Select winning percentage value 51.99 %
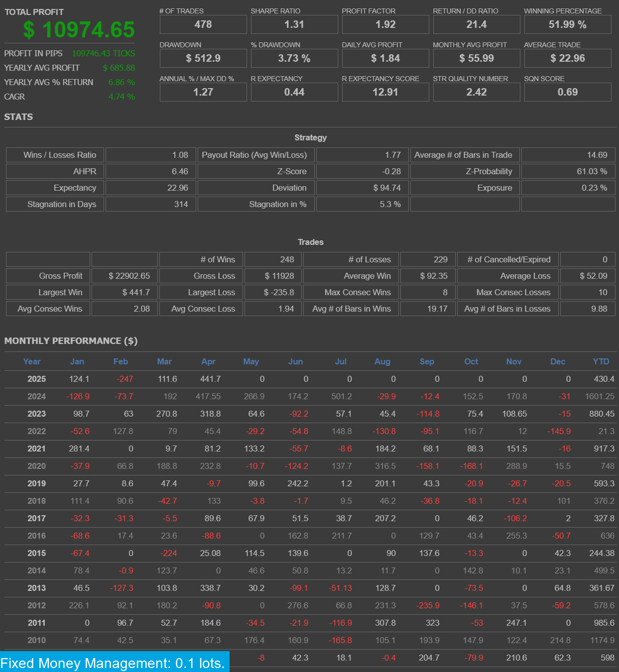Image resolution: width=619 pixels, height=672 pixels. coord(568,24)
